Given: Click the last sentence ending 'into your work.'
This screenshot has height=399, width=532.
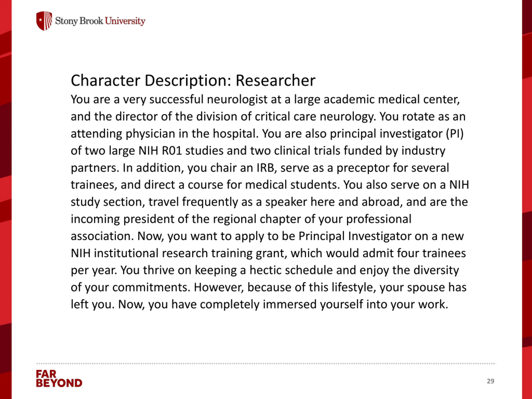Looking at the screenshot, I should tap(283, 304).
